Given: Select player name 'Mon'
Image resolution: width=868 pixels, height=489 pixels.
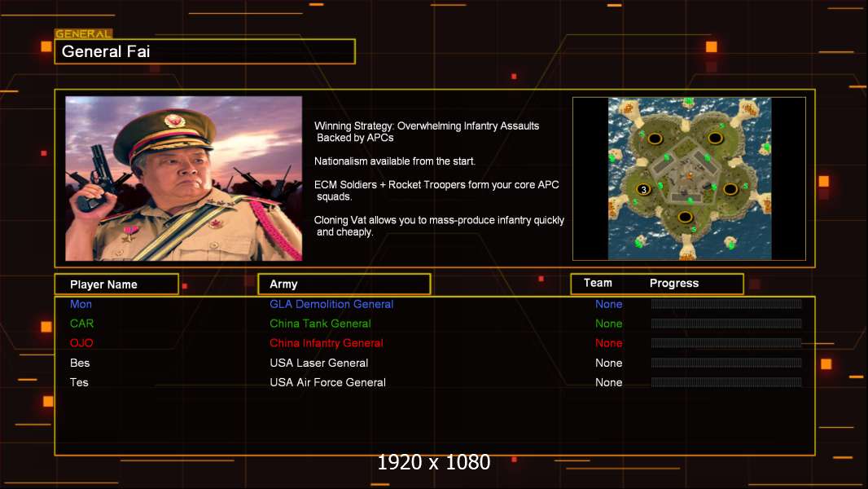Looking at the screenshot, I should click(x=81, y=304).
